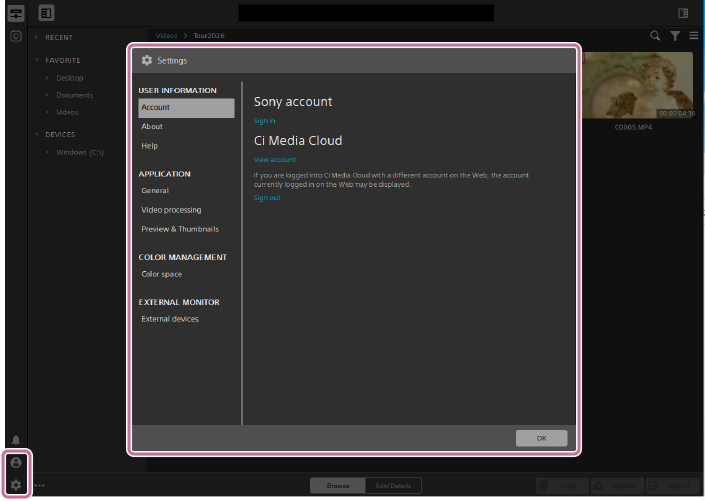Expand the RECENT section
The width and height of the screenshot is (705, 501).
tap(37, 37)
